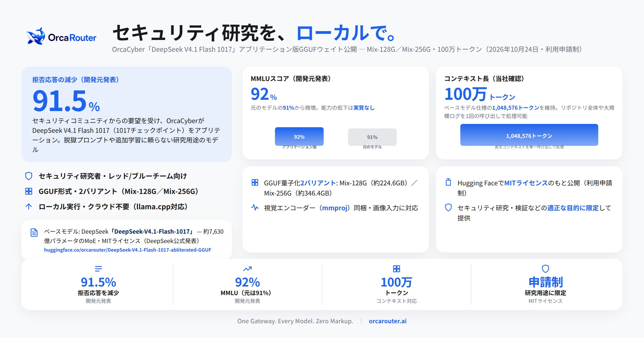The width and height of the screenshot is (644, 338).
Task: Click grid icon beside GGUF量子化2バリアント
Action: 255,183
